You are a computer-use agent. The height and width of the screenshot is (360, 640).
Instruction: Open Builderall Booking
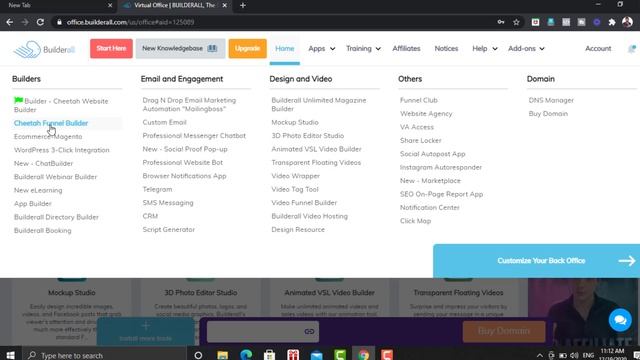pos(42,230)
